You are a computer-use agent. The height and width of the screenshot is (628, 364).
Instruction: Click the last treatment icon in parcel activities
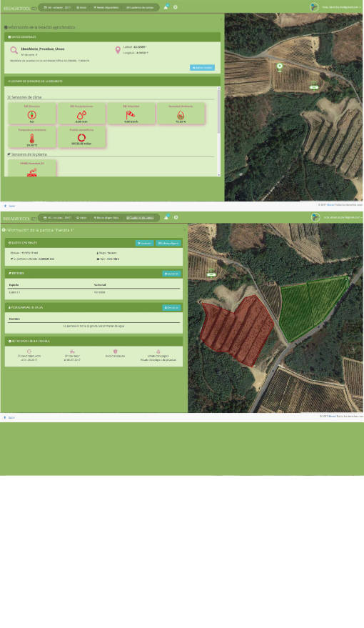pyautogui.click(x=29, y=352)
